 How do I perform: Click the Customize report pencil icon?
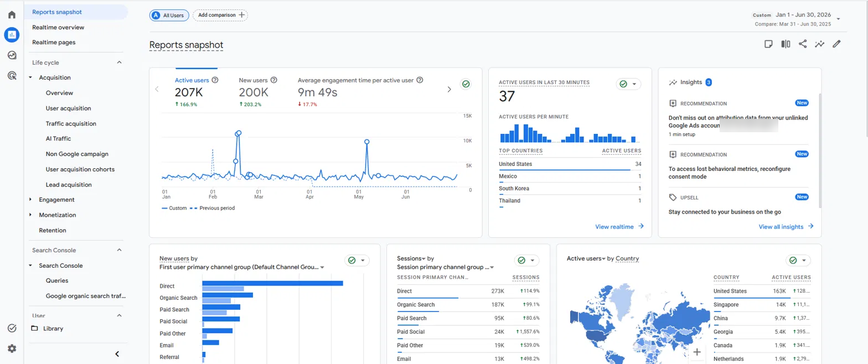point(836,44)
